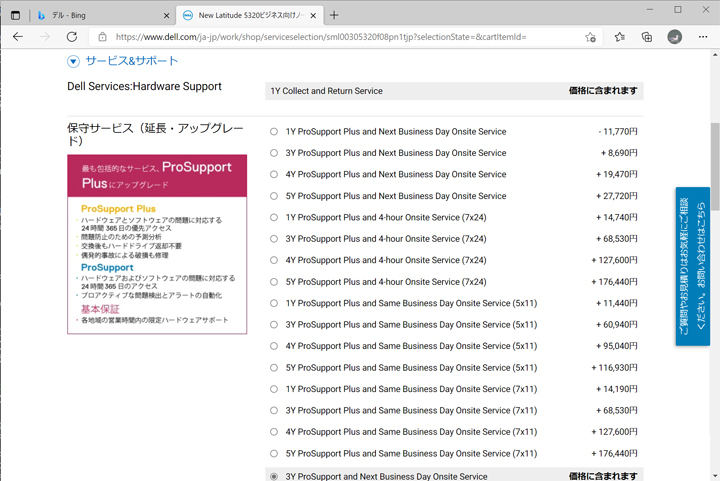Click the + 60,940円 price
The image size is (720, 481).
pos(617,324)
